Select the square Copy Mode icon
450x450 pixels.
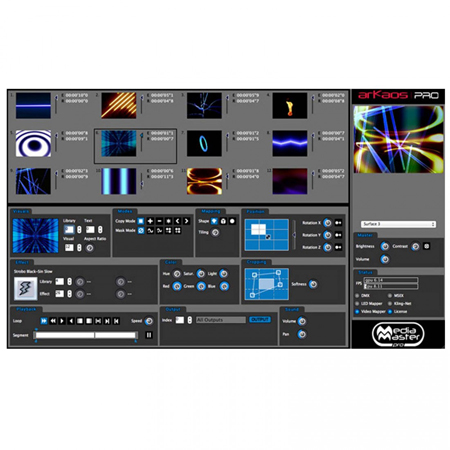pos(141,221)
